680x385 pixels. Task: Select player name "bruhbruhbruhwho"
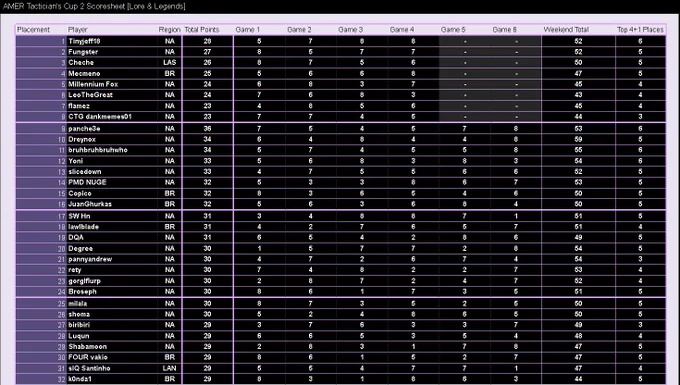(x=98, y=150)
